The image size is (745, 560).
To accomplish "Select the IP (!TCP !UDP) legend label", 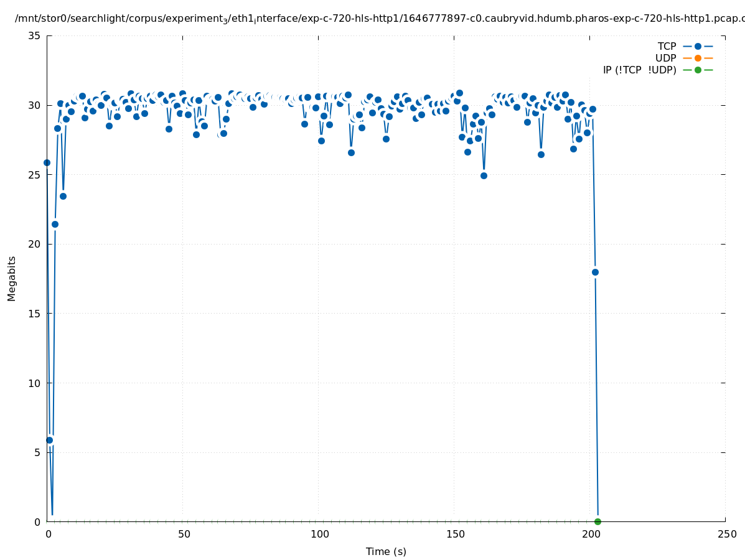I will [639, 70].
